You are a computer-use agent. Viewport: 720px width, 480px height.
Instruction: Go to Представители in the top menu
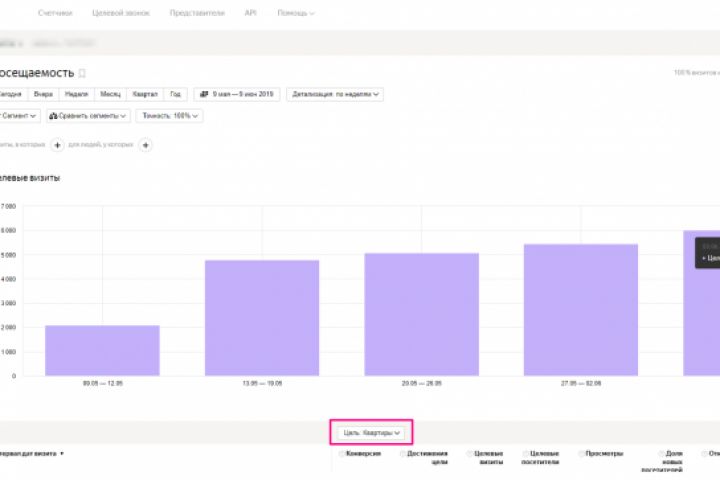tap(197, 13)
